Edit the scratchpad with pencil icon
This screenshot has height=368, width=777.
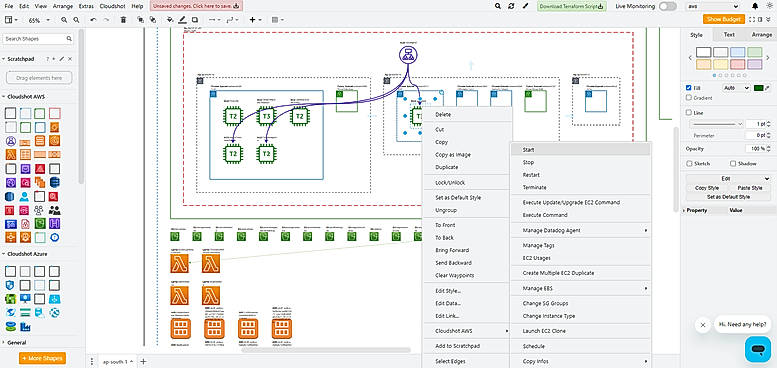[x=62, y=59]
